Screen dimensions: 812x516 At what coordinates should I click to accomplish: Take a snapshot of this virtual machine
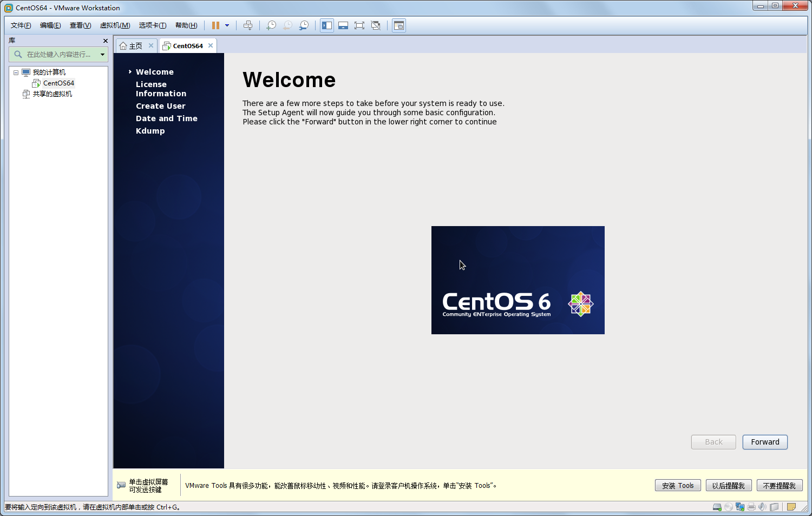(x=271, y=25)
